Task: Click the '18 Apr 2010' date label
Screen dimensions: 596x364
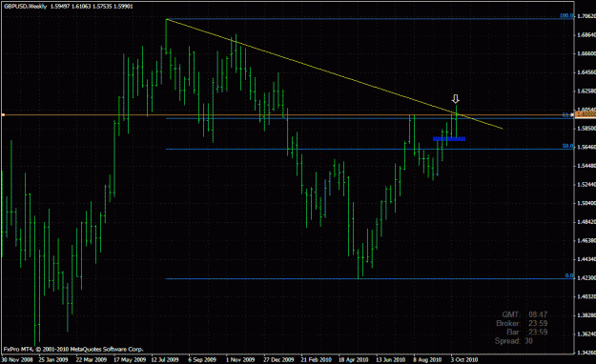Action: click(353, 359)
